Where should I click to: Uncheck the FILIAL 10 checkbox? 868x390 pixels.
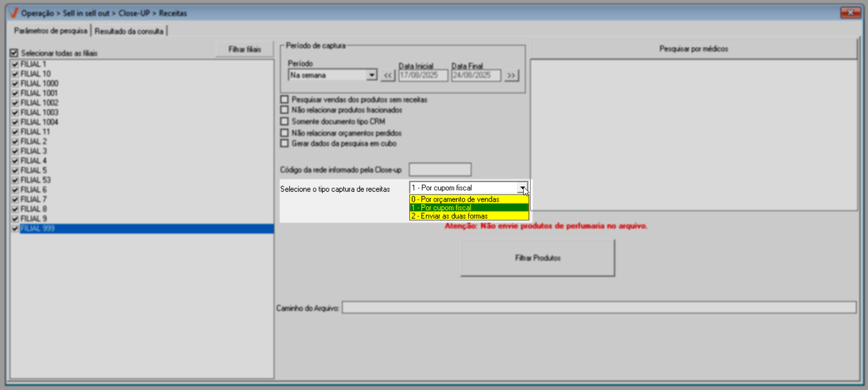click(x=15, y=74)
